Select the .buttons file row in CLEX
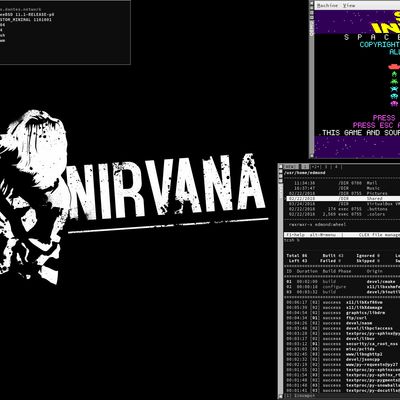This screenshot has width=400, height=400. tap(343, 209)
